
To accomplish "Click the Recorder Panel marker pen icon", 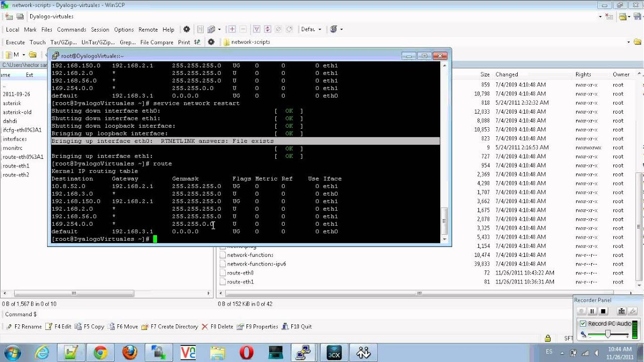I will [x=632, y=311].
